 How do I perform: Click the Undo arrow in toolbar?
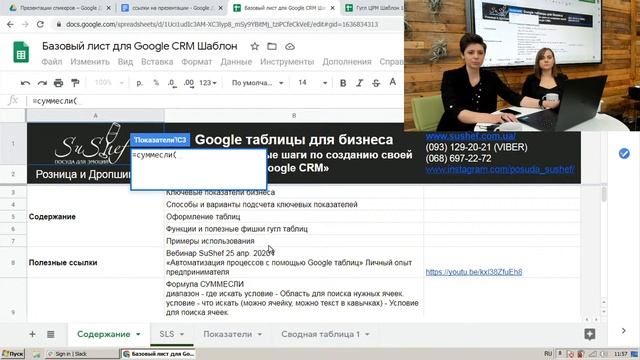[25, 83]
